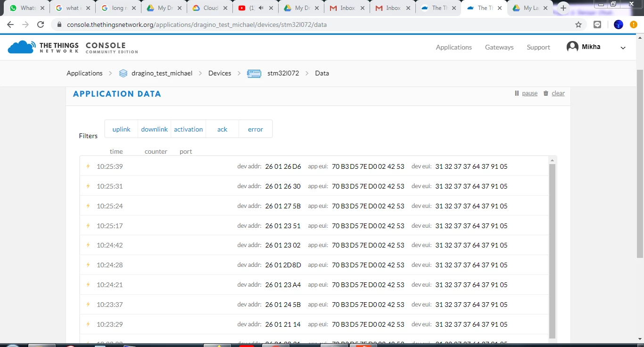Expand the 10:24:21 activation row

pyautogui.click(x=314, y=285)
